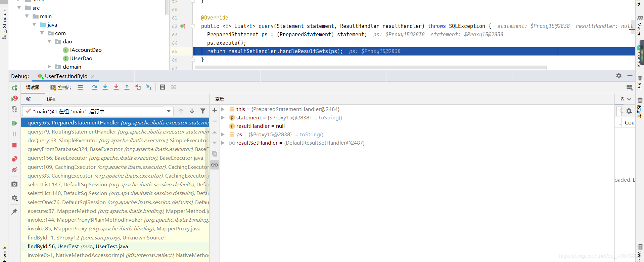Open the Structure tool window
Image resolution: width=644 pixels, height=262 pixels.
(x=4, y=24)
